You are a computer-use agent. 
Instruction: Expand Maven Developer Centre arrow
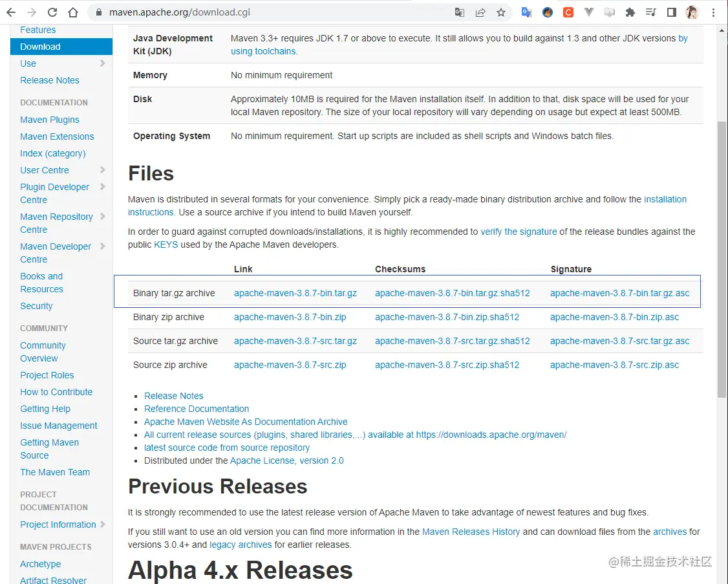click(x=103, y=246)
